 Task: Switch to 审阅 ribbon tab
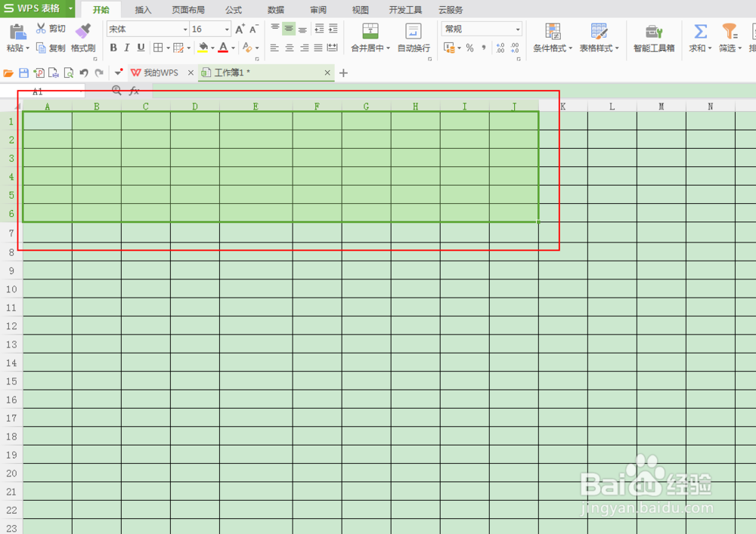coord(318,10)
